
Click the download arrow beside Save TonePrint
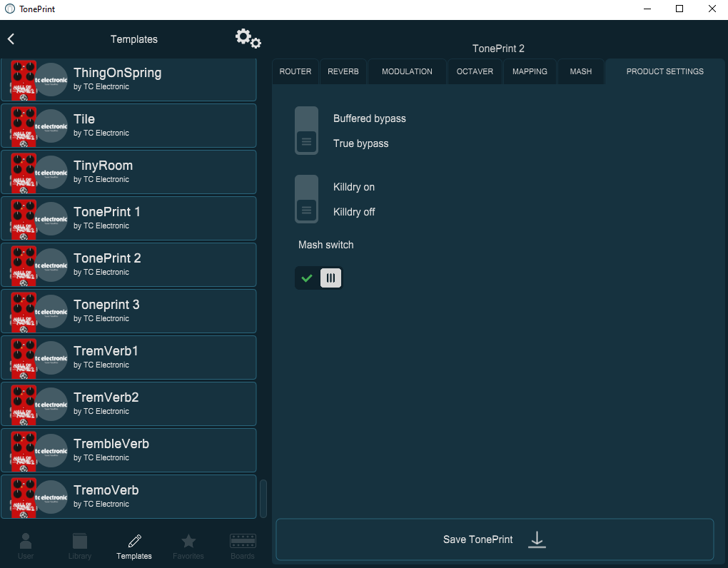(537, 539)
